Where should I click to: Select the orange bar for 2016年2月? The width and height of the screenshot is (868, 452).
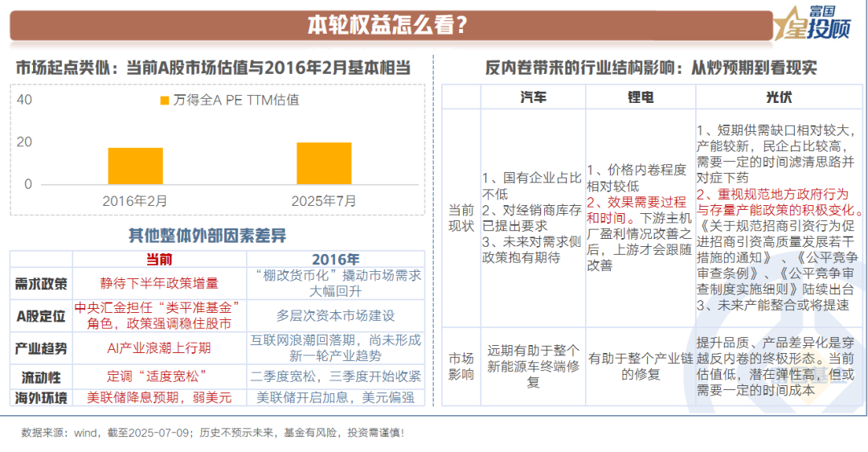coord(135,166)
